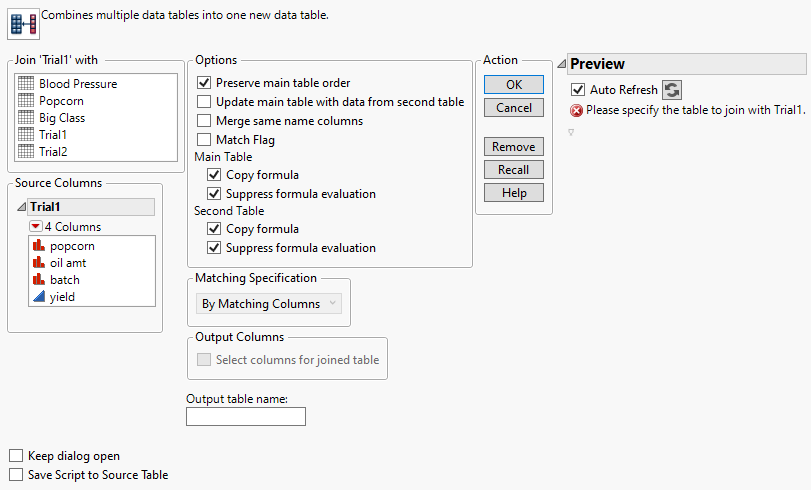Click the continuous icon beside yield column
The height and width of the screenshot is (490, 811).
pos(39,297)
